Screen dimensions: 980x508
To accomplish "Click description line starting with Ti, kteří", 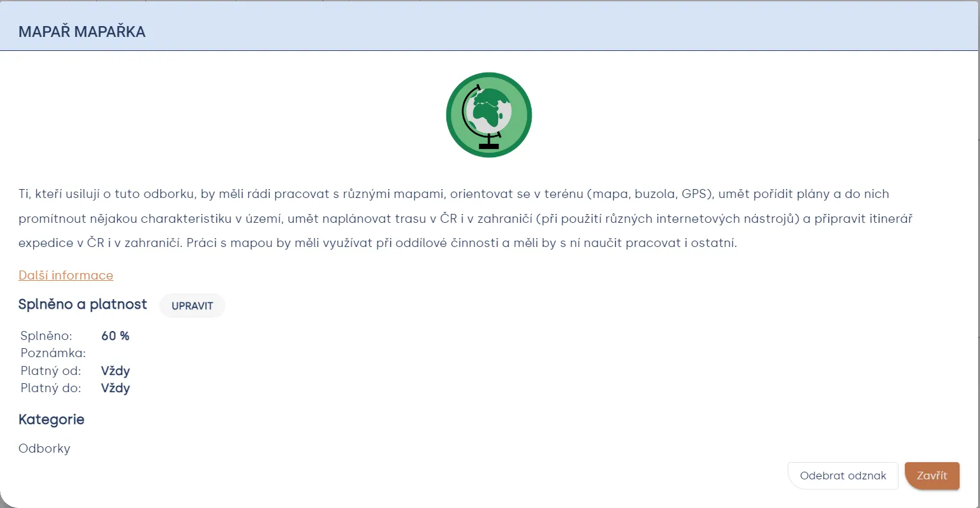I will (453, 194).
